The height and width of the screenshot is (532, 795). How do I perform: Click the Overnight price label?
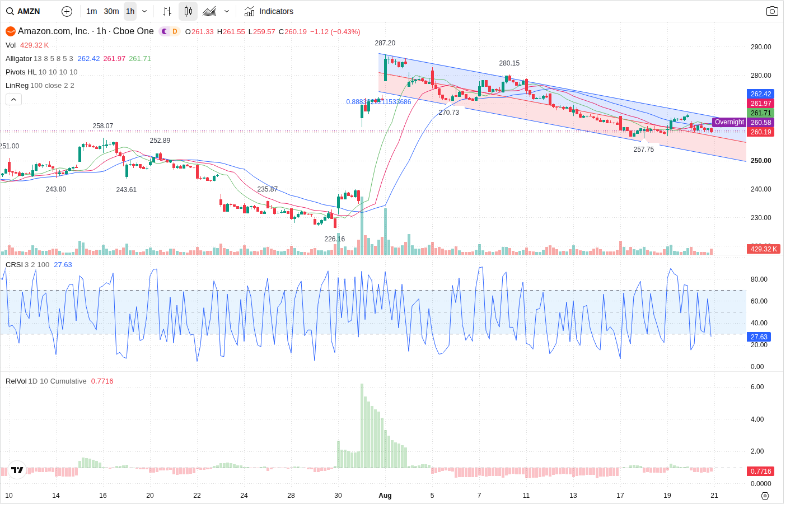729,122
